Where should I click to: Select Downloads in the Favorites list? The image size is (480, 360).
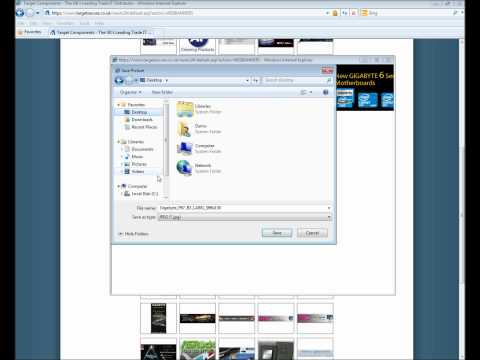click(142, 119)
